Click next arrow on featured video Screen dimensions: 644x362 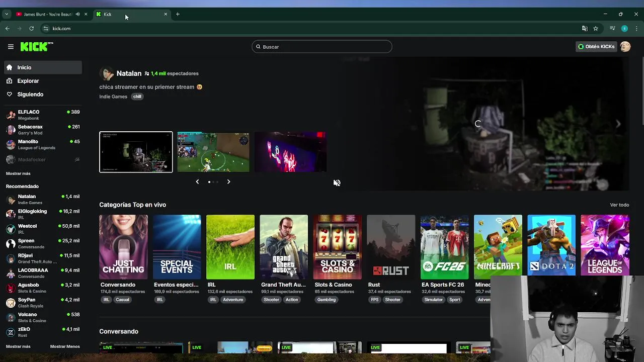tap(618, 124)
